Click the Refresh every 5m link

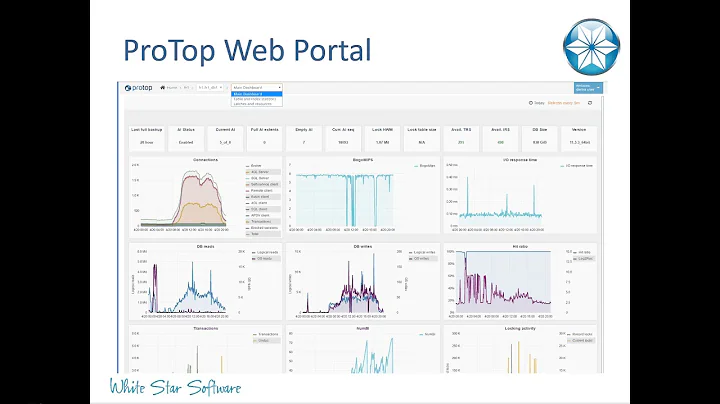point(563,103)
